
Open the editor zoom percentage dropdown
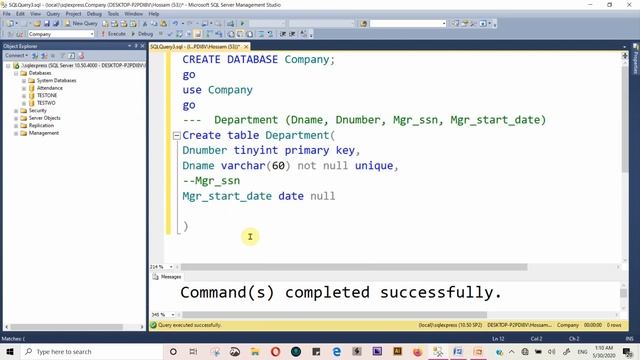coord(171,267)
